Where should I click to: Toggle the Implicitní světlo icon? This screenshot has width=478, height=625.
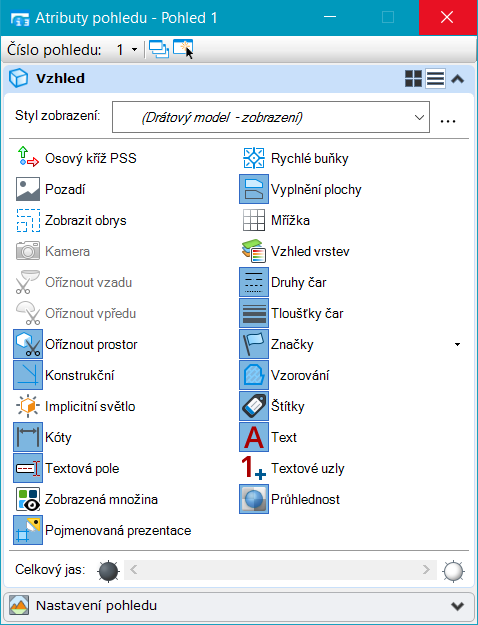click(28, 406)
